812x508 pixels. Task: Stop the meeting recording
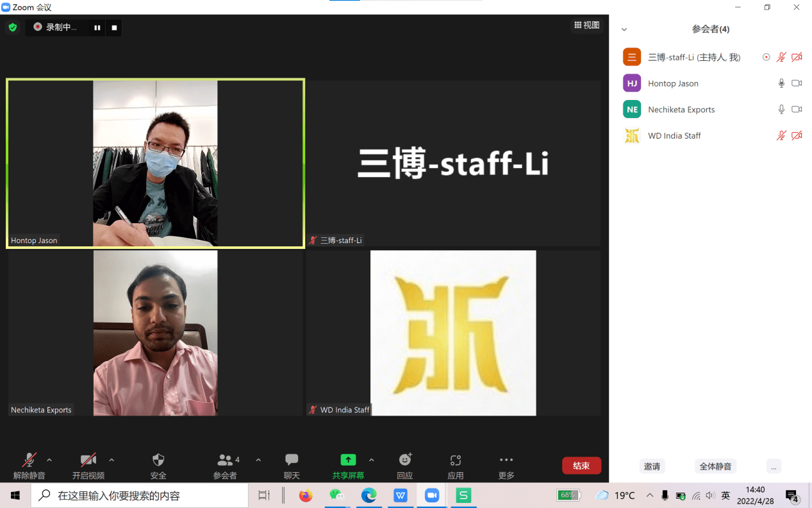pyautogui.click(x=114, y=28)
